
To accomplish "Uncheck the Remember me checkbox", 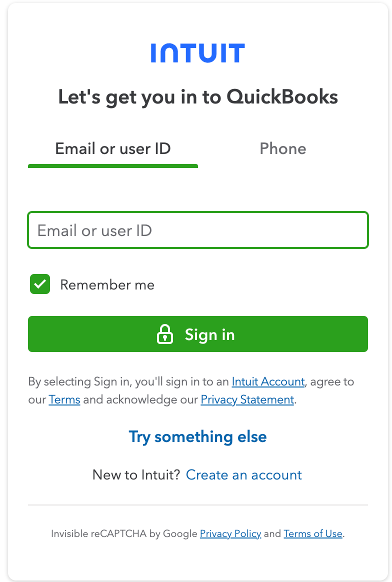I will pos(40,284).
